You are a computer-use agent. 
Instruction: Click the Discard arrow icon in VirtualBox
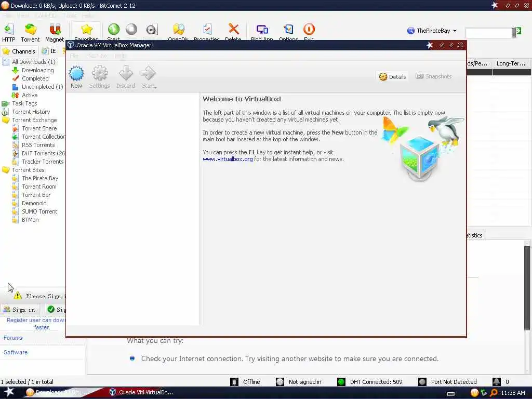[126, 73]
